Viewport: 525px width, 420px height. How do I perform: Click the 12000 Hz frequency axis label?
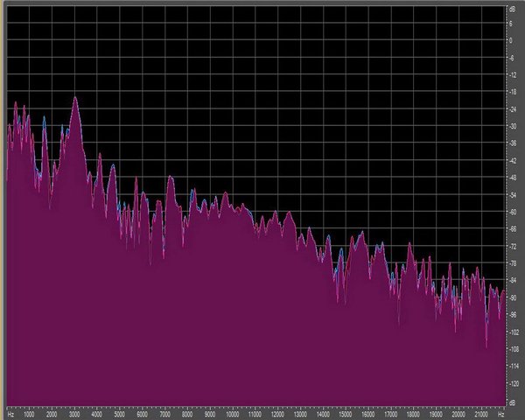277,415
